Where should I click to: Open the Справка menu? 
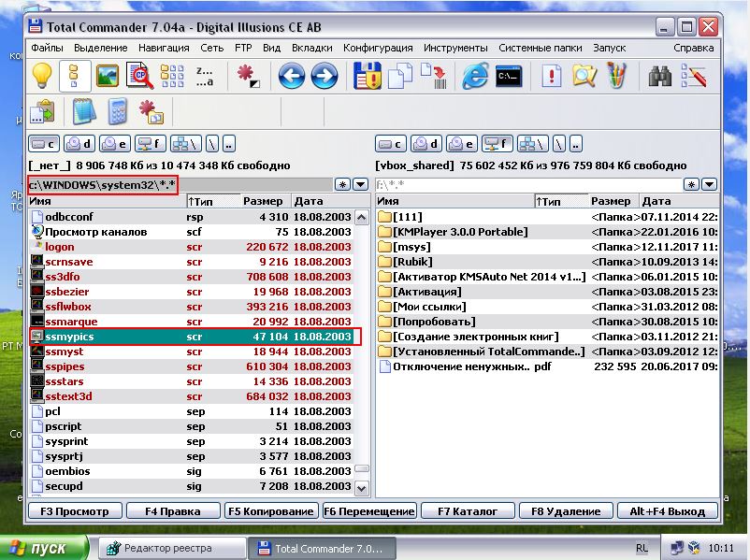tap(693, 48)
